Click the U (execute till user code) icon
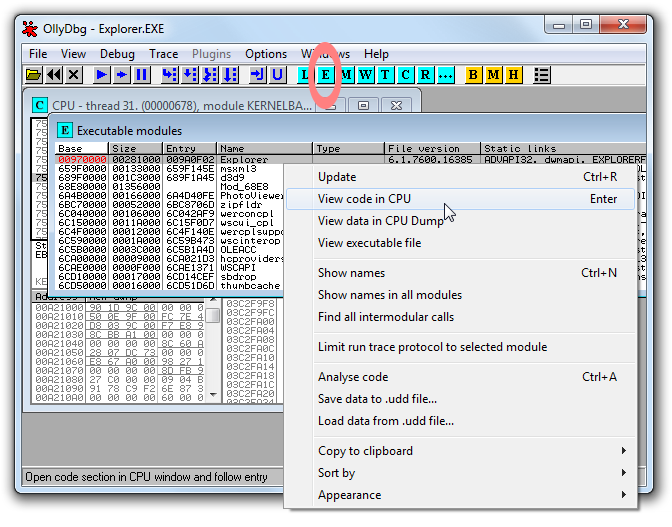Viewport: 672px width, 527px height. (x=278, y=75)
